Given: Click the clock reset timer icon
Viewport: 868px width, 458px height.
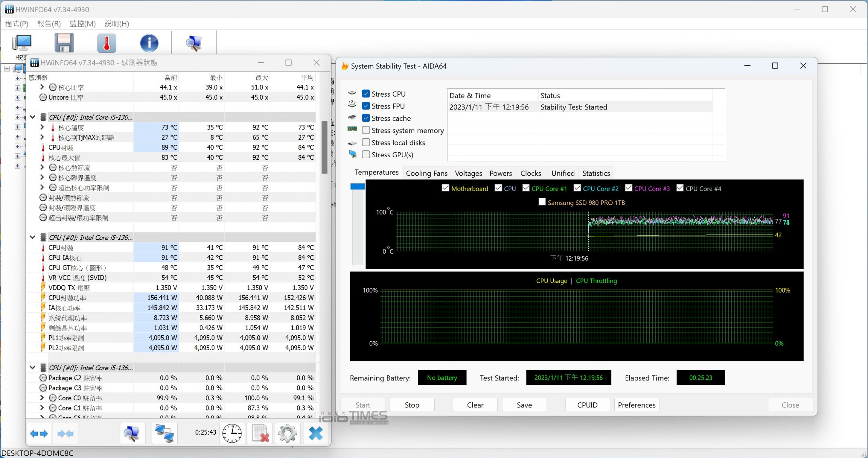Looking at the screenshot, I should (x=232, y=433).
